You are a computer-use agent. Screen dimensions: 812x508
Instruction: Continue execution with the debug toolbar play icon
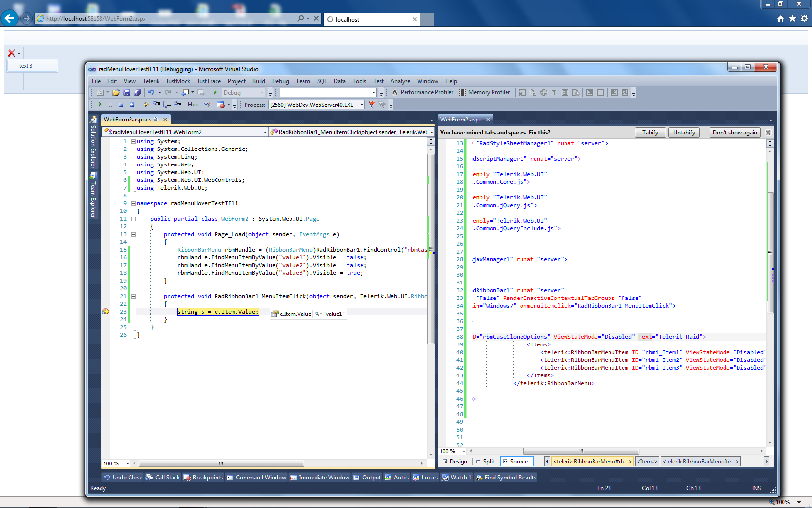pos(100,105)
